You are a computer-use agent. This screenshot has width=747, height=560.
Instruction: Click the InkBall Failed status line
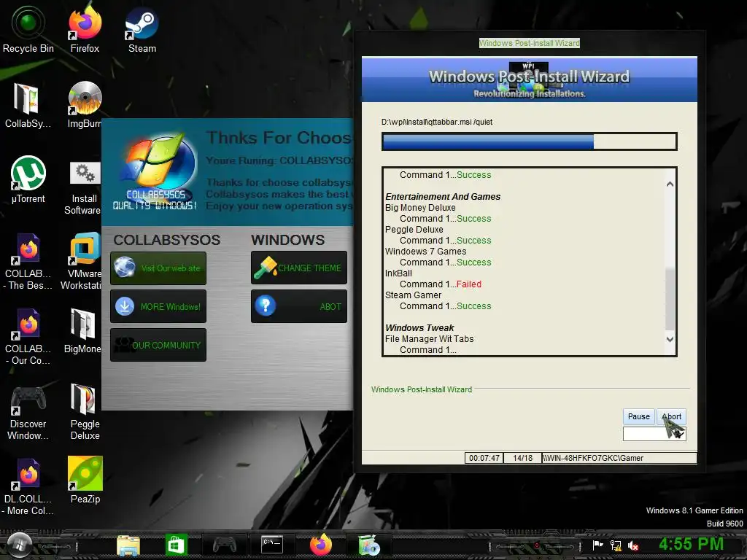(x=440, y=284)
